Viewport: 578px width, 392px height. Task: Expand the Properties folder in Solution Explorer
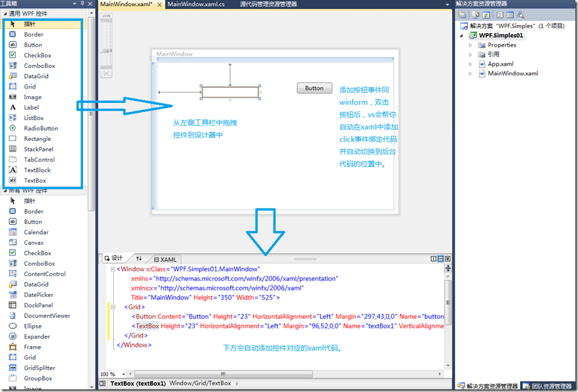[471, 45]
